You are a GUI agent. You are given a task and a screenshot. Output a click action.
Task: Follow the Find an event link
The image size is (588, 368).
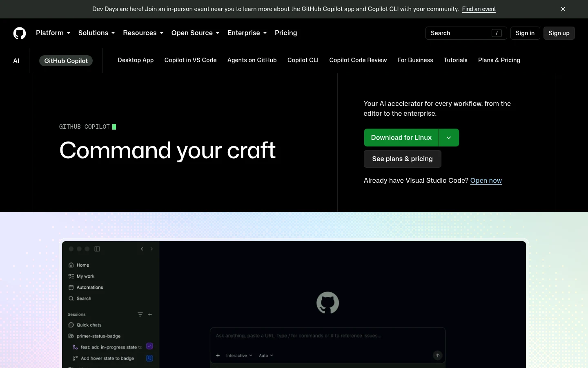coord(479,9)
